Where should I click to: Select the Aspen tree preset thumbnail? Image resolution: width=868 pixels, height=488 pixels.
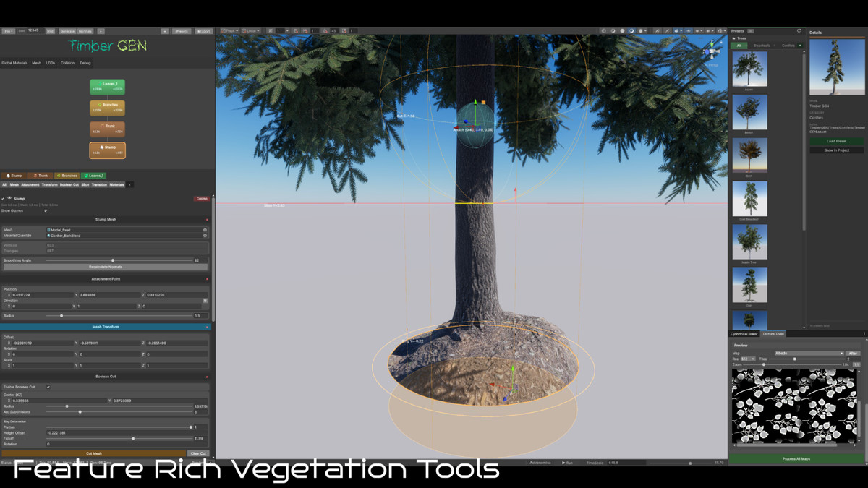pos(749,69)
